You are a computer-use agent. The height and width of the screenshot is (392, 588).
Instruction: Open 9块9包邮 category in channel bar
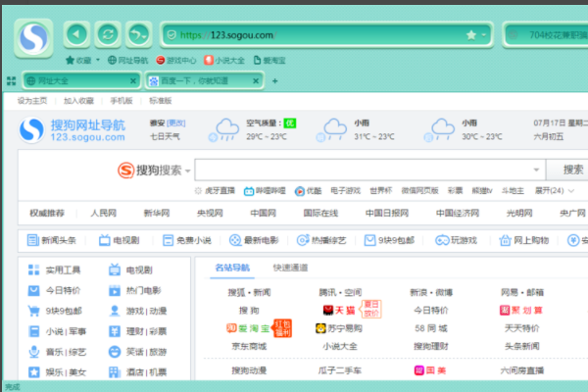click(x=389, y=240)
